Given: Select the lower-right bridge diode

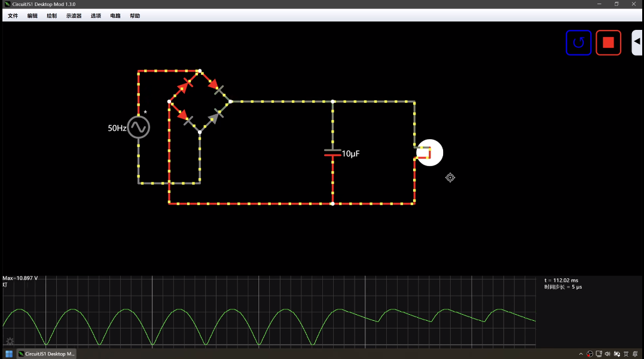Looking at the screenshot, I should [215, 117].
